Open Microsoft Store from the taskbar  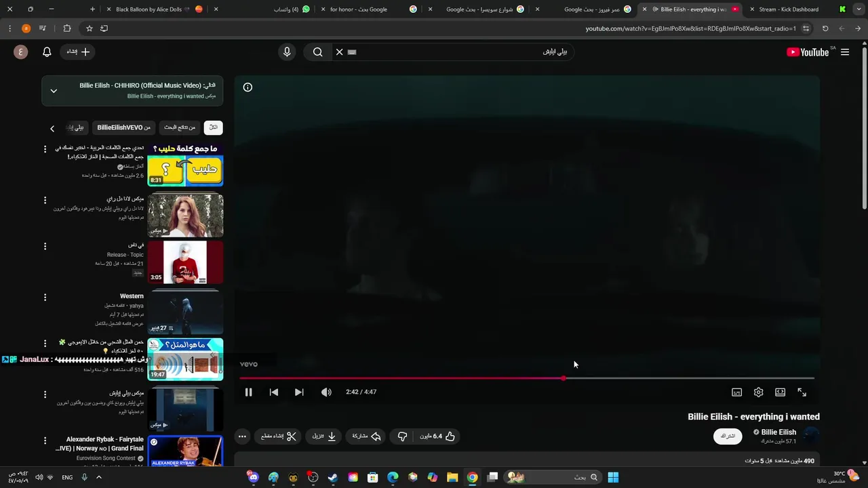coord(373,477)
